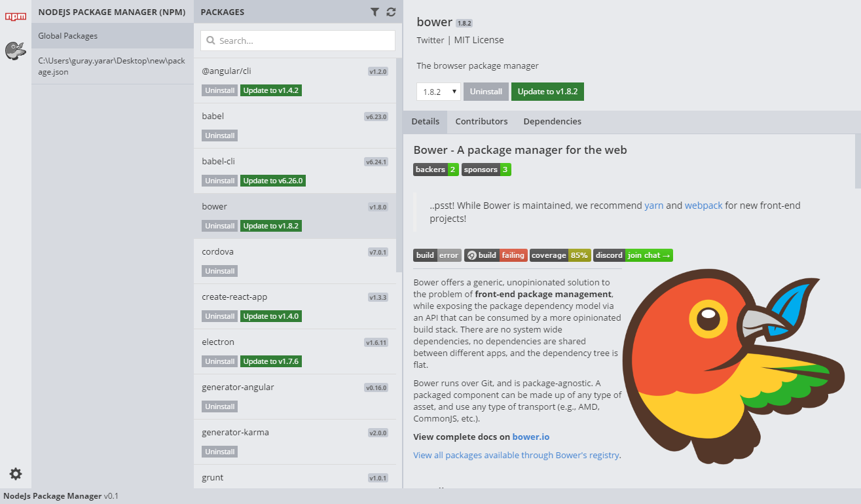Click Update to v1.8.2 in details header
The width and height of the screenshot is (861, 504).
tap(547, 92)
